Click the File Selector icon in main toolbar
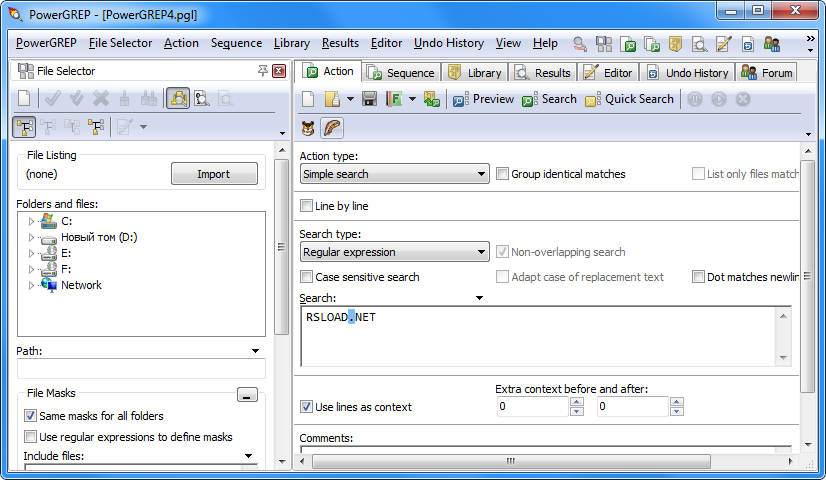 click(x=604, y=44)
